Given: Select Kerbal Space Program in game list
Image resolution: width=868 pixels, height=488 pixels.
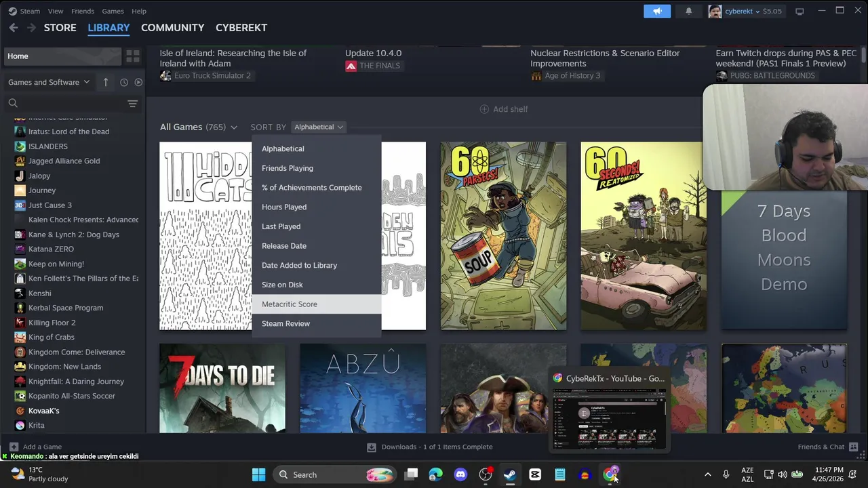Looking at the screenshot, I should click(x=66, y=308).
